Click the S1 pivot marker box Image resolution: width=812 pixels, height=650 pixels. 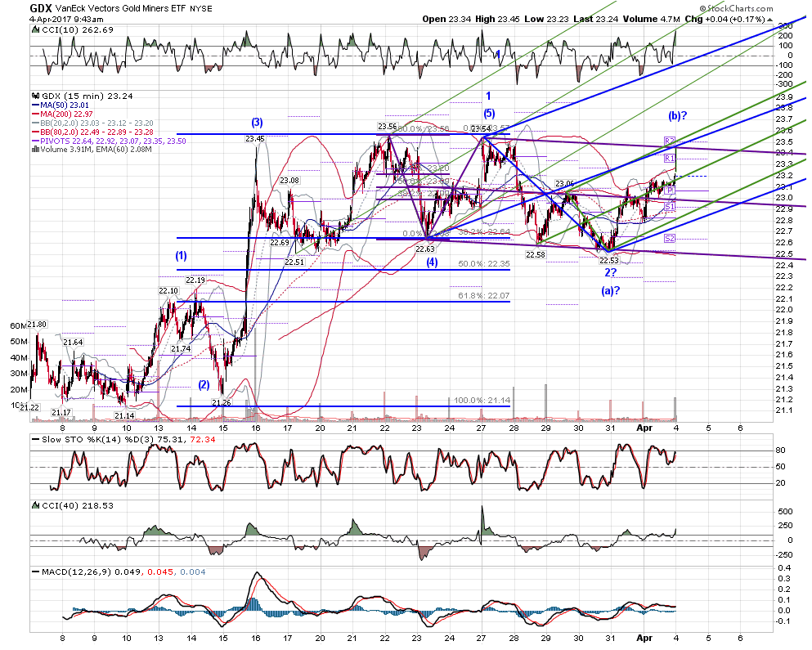click(x=670, y=207)
